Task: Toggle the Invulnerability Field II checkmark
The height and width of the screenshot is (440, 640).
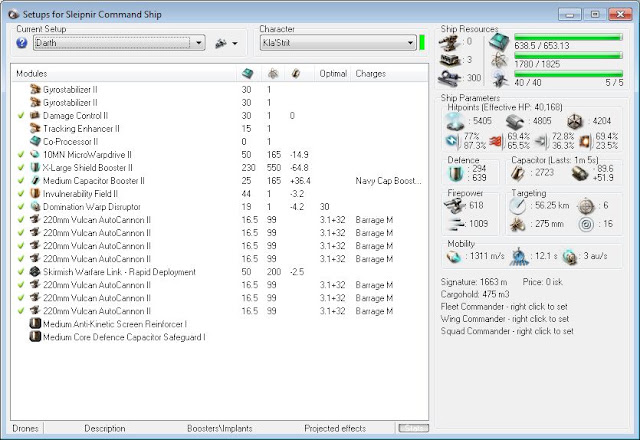Action: [21, 194]
